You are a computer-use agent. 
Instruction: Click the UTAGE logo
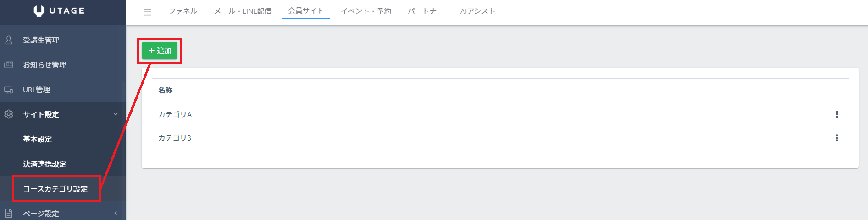point(59,11)
